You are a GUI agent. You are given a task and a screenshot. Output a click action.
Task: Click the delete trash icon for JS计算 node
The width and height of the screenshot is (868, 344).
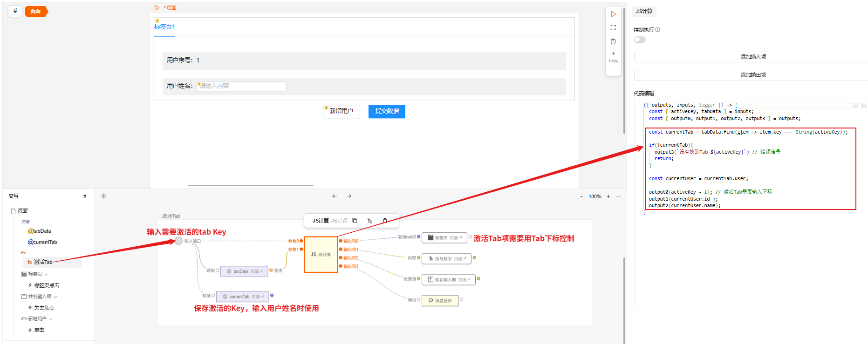coord(385,221)
